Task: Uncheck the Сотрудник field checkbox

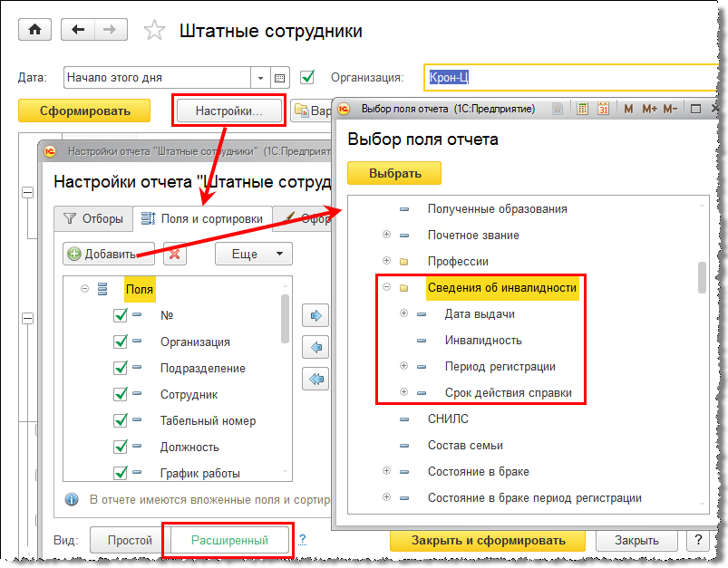Action: (121, 394)
